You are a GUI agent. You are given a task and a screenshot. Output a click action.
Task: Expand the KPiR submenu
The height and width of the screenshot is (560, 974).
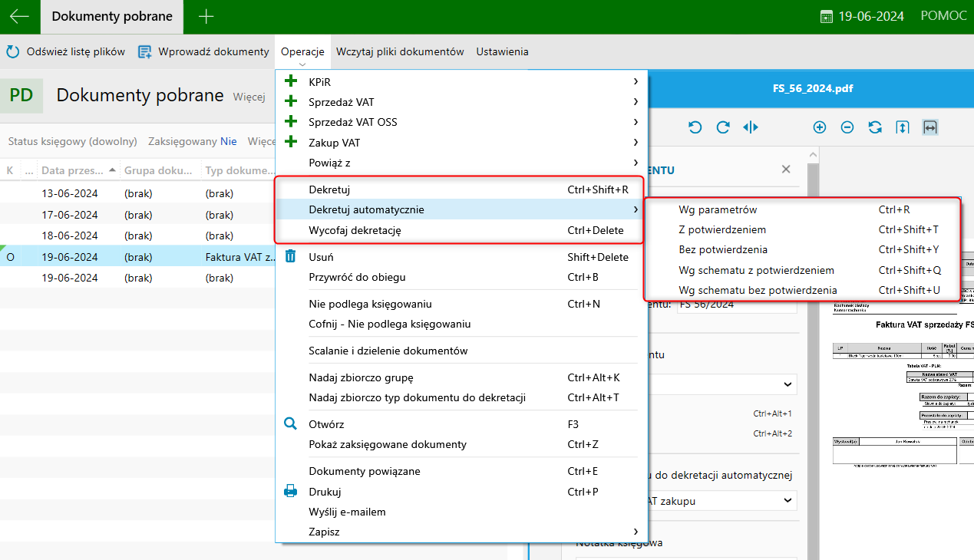click(461, 81)
